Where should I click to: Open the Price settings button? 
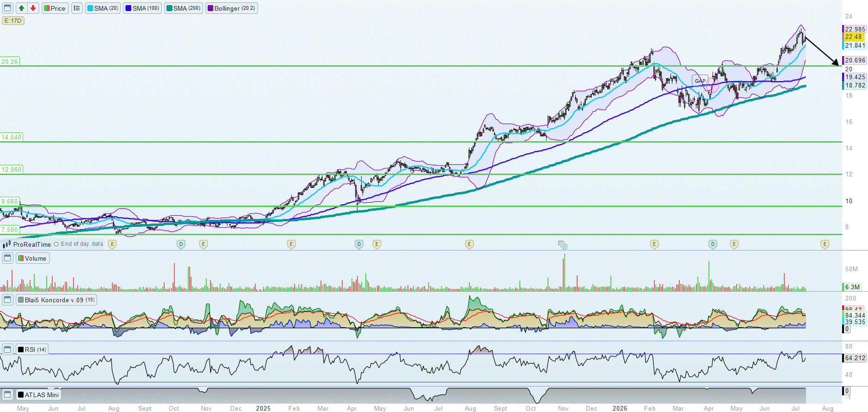pyautogui.click(x=55, y=8)
